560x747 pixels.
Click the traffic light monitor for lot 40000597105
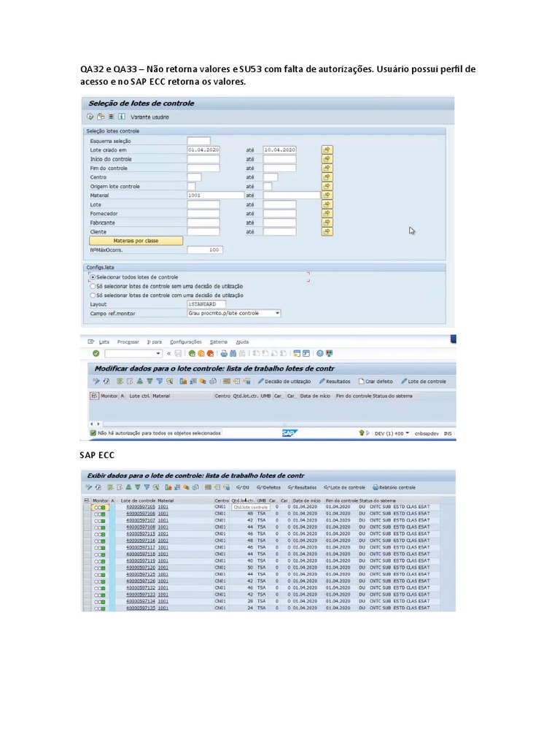pos(99,508)
